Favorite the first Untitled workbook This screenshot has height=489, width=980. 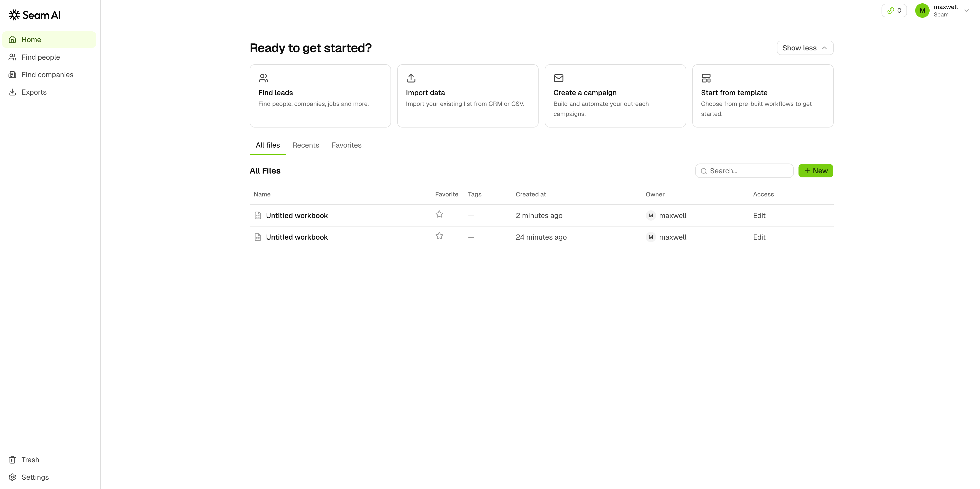439,215
